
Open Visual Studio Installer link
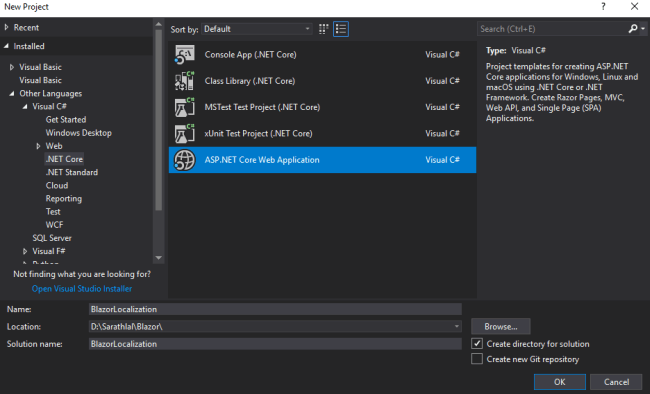tap(82, 289)
